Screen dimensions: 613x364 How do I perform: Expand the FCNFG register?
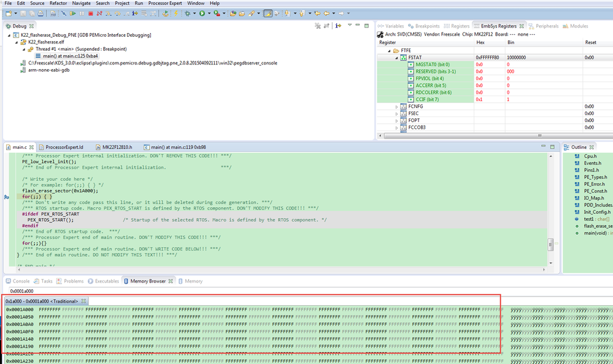tap(396, 107)
